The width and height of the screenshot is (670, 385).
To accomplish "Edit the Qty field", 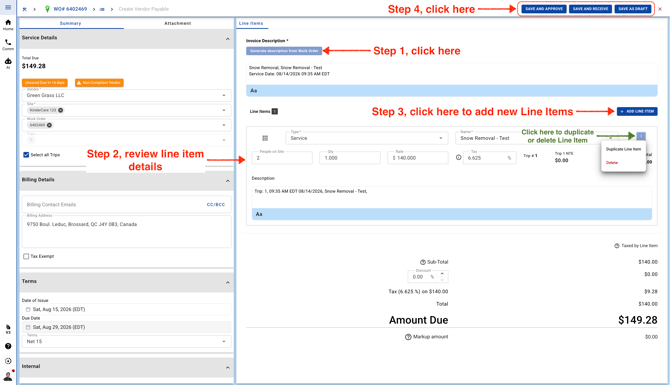I will pyautogui.click(x=350, y=158).
